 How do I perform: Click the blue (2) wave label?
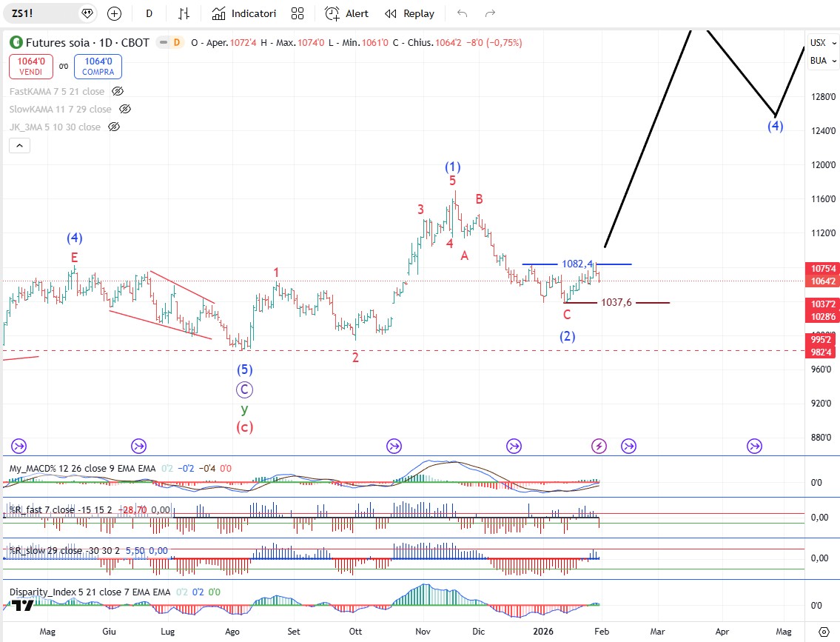point(568,336)
